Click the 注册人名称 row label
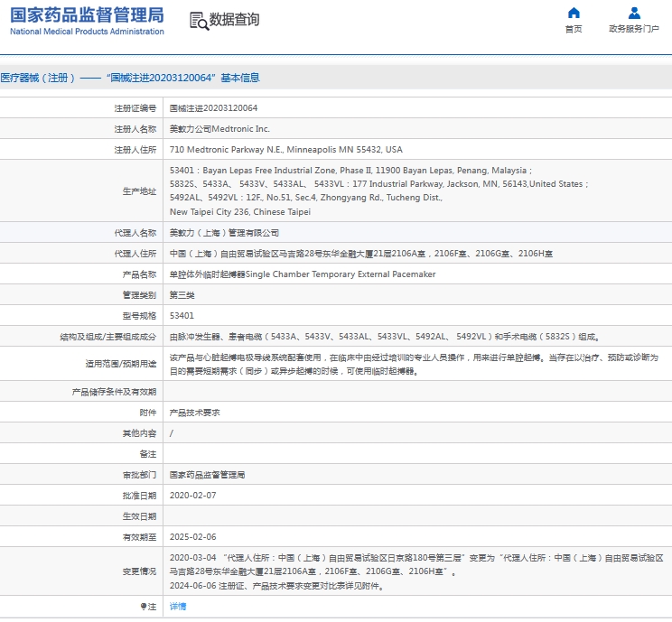672x622 pixels. pos(135,129)
